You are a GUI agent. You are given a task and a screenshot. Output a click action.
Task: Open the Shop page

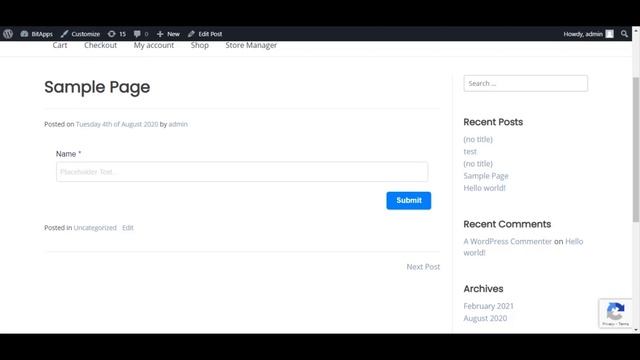[x=200, y=45]
